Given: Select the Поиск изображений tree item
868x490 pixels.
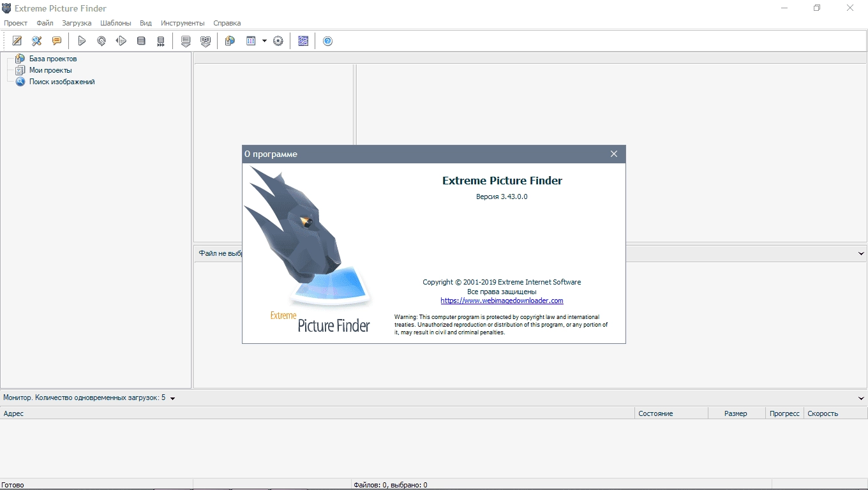Looking at the screenshot, I should (x=62, y=82).
